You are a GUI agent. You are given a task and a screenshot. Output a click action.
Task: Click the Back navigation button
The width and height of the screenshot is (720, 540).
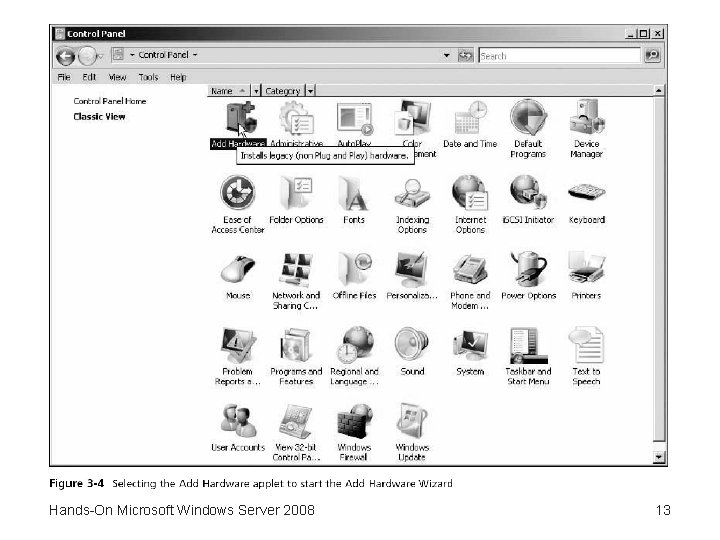pos(66,57)
